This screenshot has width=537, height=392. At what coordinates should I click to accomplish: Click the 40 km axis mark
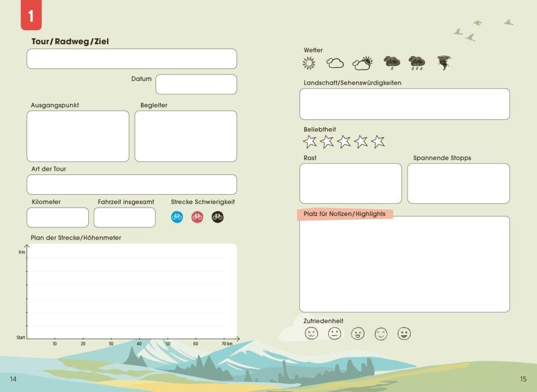139,344
